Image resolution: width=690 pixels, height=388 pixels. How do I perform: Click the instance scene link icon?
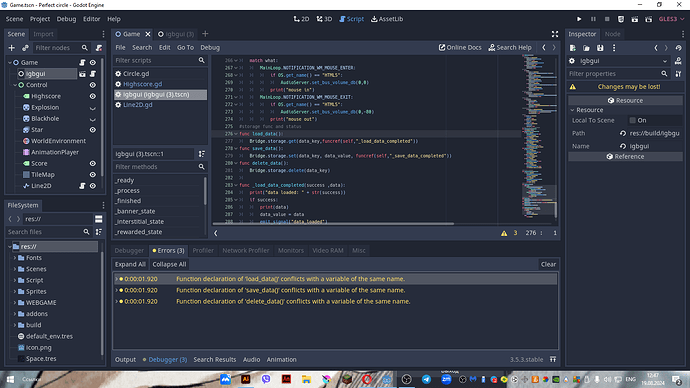tap(25, 48)
